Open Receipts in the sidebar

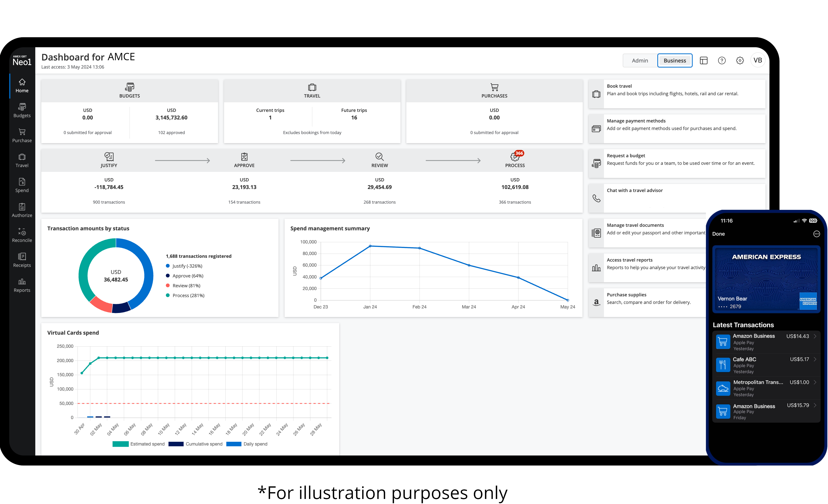click(x=22, y=260)
